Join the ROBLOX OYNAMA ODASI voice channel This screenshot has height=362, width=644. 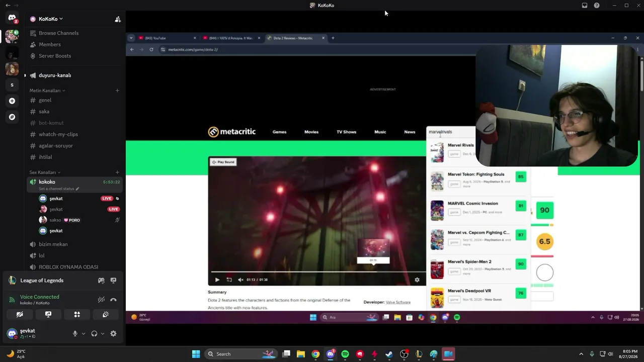(74, 267)
